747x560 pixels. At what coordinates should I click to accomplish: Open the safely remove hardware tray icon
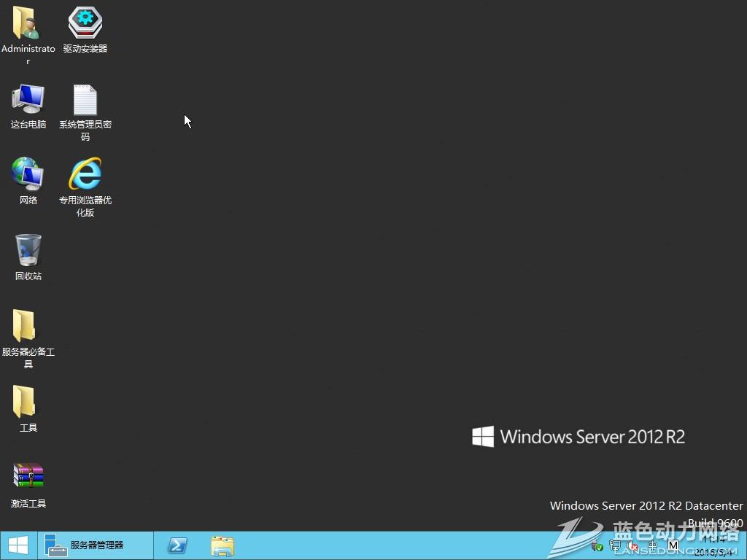(x=597, y=545)
